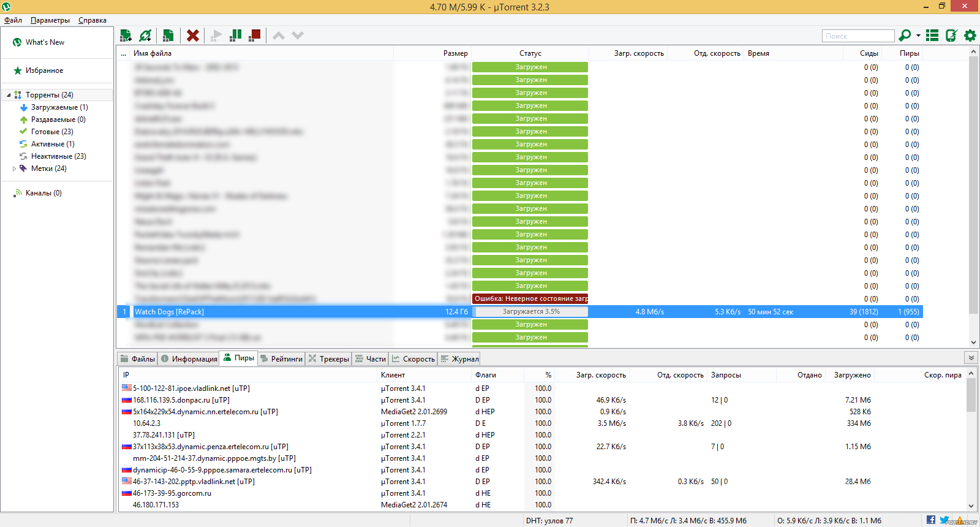Click the red Ошибка status bar
Screen dimensions: 980x527
pos(530,299)
